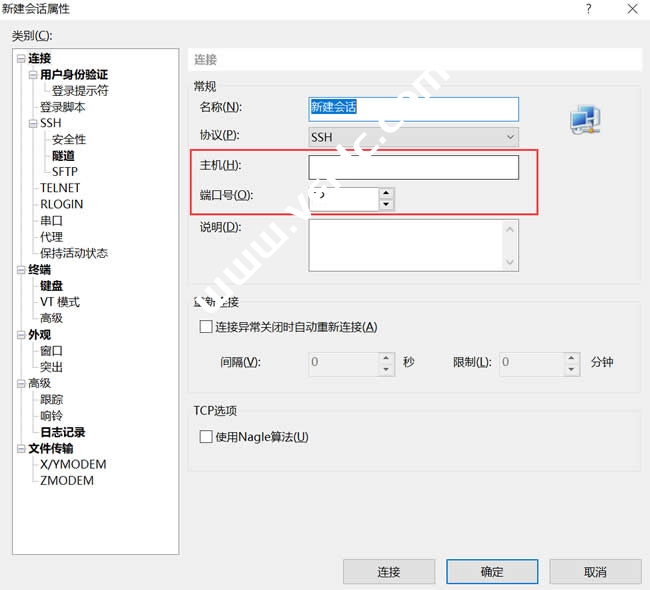Select 跟踪 under 高级
650x590 pixels.
tap(51, 400)
